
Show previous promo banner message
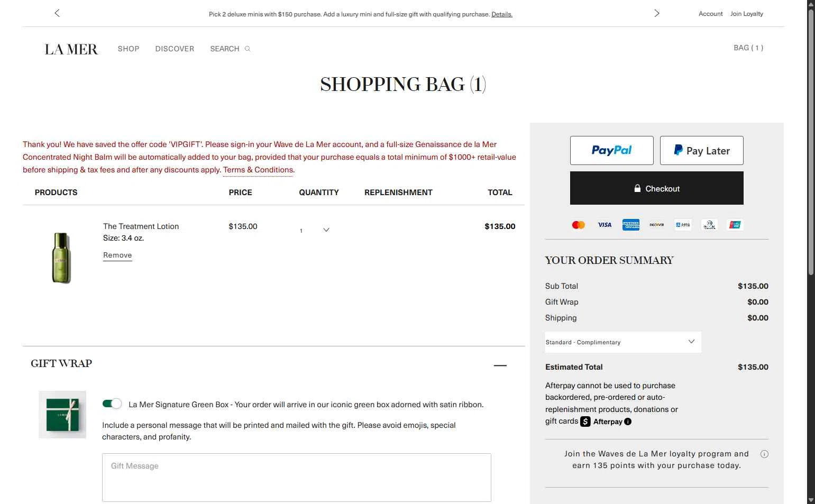click(x=57, y=13)
